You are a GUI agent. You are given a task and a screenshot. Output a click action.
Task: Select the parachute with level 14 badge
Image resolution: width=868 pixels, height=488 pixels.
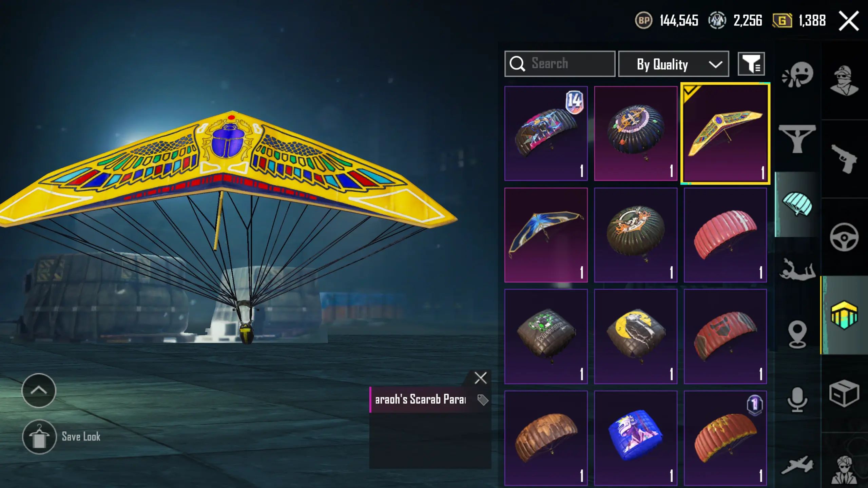[x=546, y=133]
